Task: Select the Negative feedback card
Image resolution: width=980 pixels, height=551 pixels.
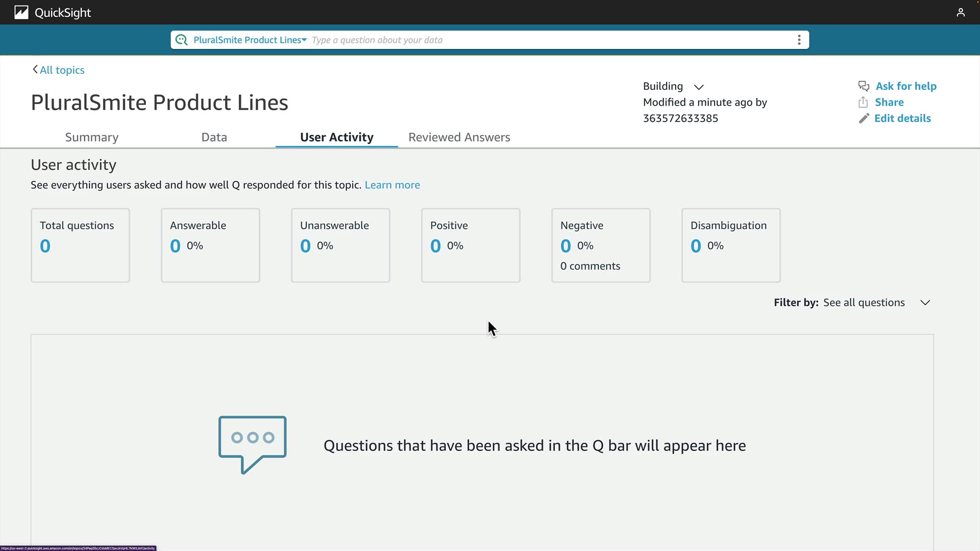Action: (x=601, y=245)
